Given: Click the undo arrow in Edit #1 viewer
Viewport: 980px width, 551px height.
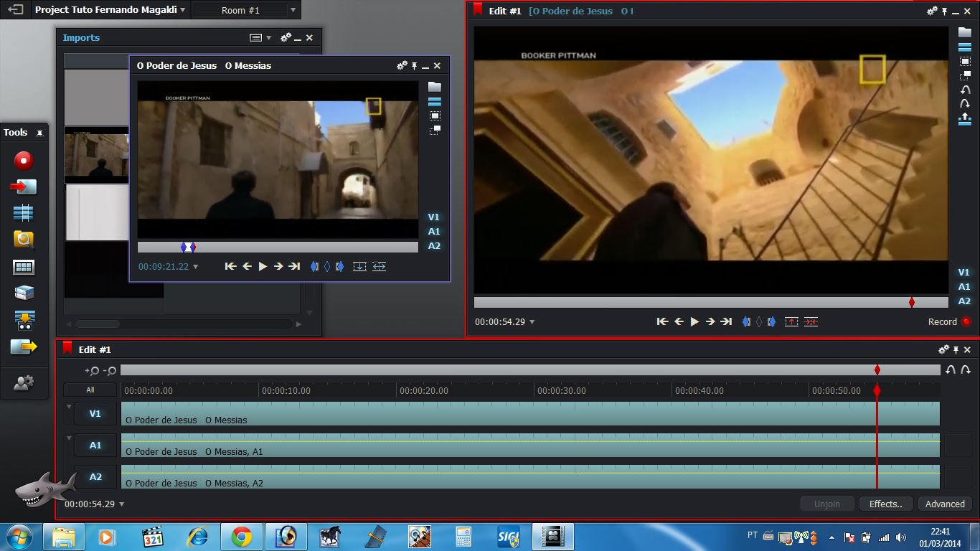Looking at the screenshot, I should pyautogui.click(x=965, y=90).
